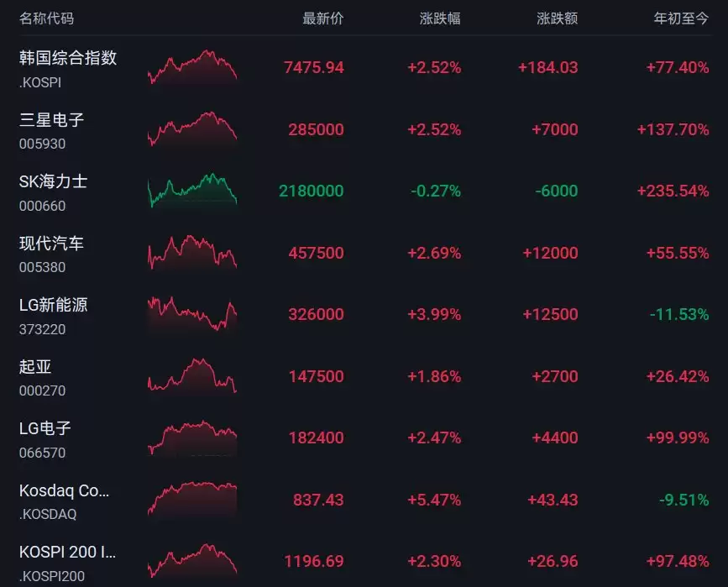728x587 pixels.
Task: Select 三星电子 stock name
Action: (x=51, y=120)
